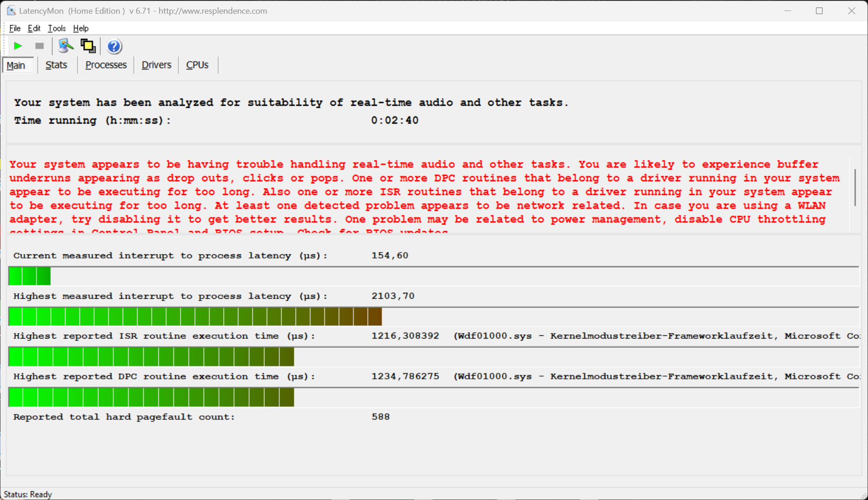Open the options icon with monitor and pen
The width and height of the screenshot is (868, 500).
coord(65,46)
